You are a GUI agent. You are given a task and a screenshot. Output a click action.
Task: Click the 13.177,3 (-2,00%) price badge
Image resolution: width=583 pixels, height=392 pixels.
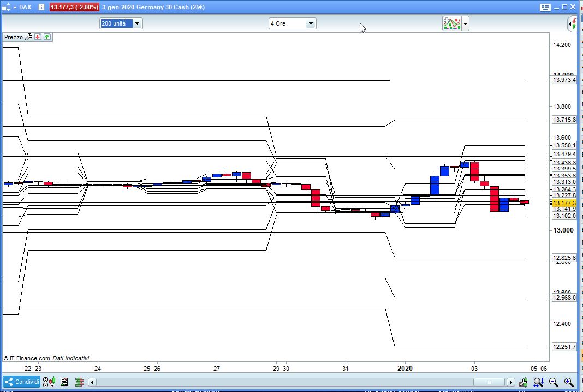(x=74, y=7)
